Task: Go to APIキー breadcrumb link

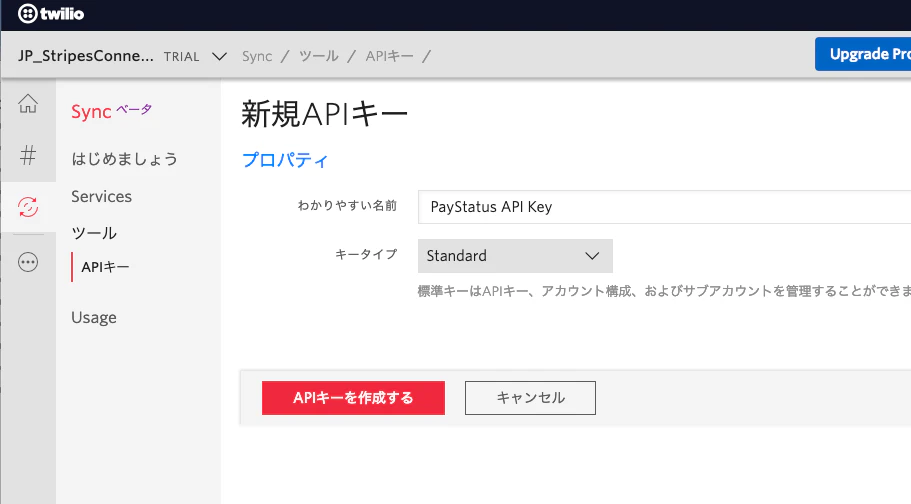Action: (389, 56)
